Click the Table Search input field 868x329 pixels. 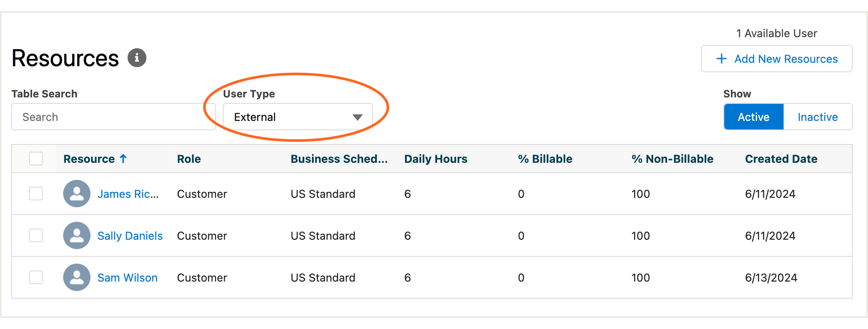[x=114, y=117]
